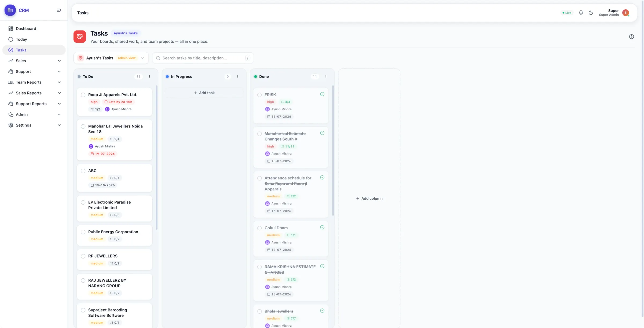
Task: Mark RP JEWELLERS task complete
Action: coord(83,256)
